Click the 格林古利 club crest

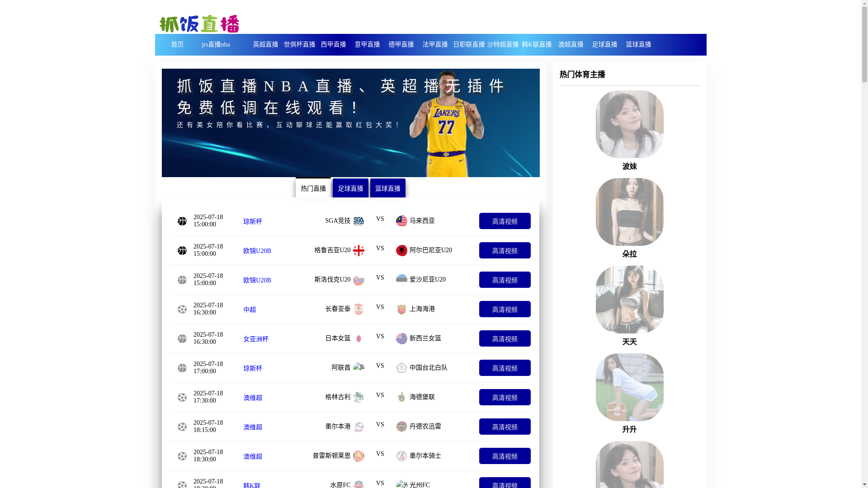click(x=359, y=397)
